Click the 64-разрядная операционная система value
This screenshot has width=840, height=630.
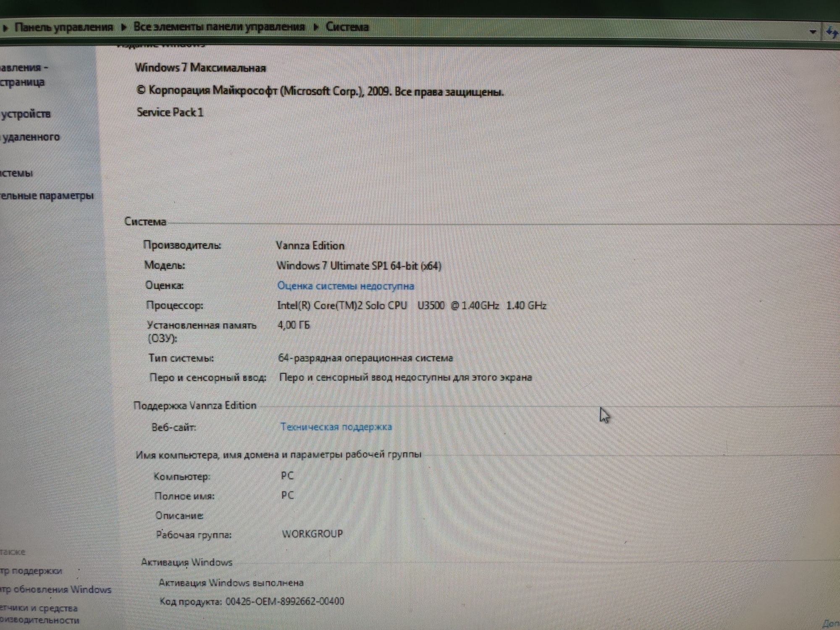pos(365,358)
